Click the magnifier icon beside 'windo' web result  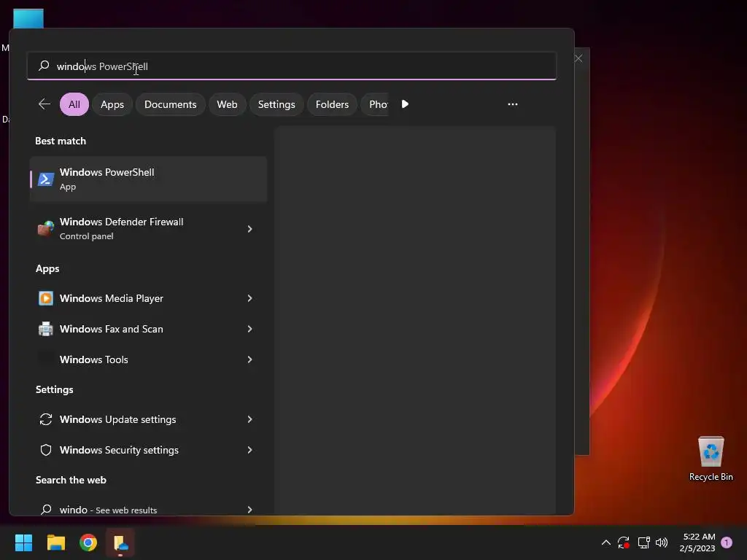tap(46, 510)
